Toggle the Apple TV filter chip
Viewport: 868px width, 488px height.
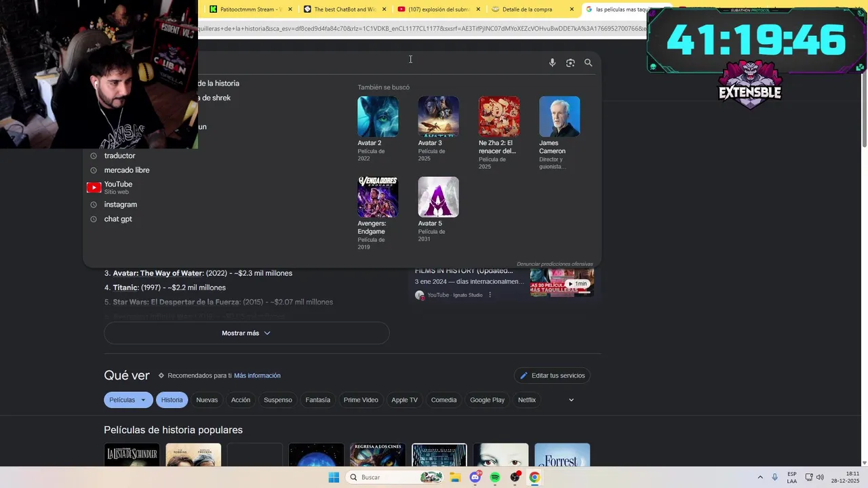click(x=405, y=400)
